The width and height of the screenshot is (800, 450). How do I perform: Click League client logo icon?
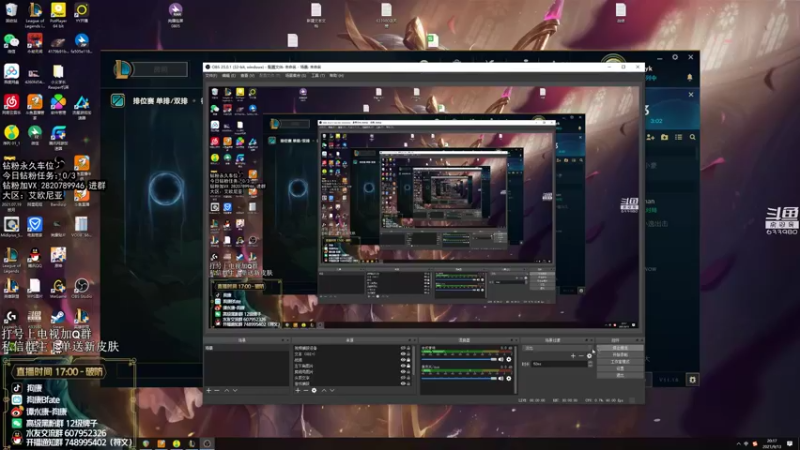(x=122, y=69)
